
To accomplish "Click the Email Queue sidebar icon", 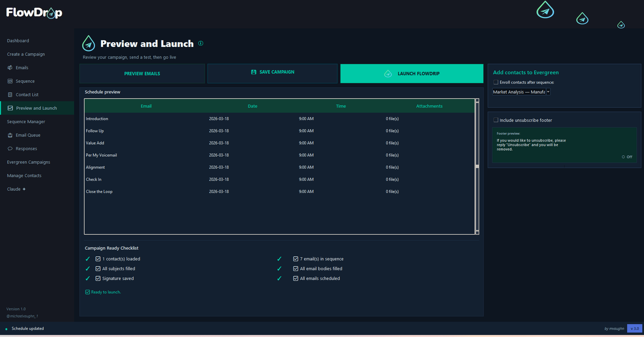I will [10, 135].
